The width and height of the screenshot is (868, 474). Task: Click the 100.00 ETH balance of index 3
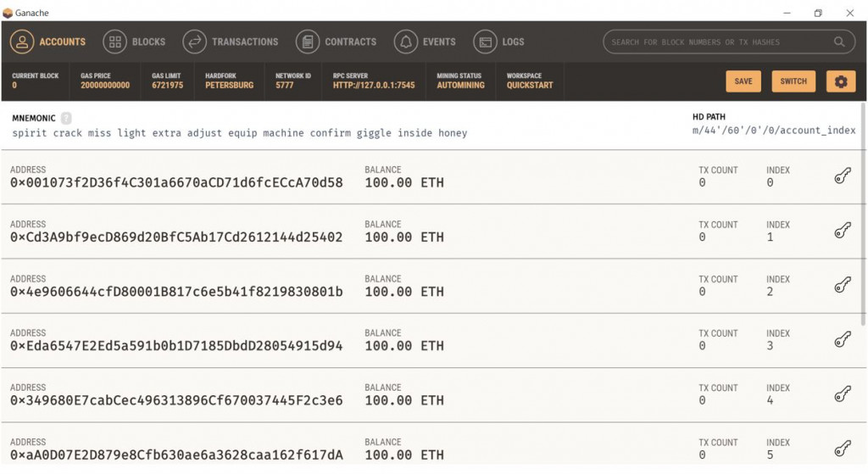click(x=404, y=346)
